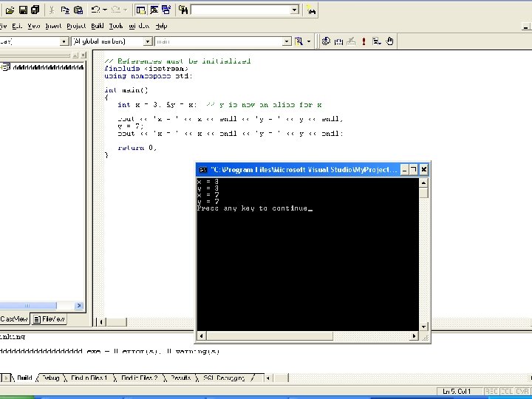Screen dimensions: 532x399
Task: Click the Compile icon on build toolbar
Action: [x=327, y=41]
